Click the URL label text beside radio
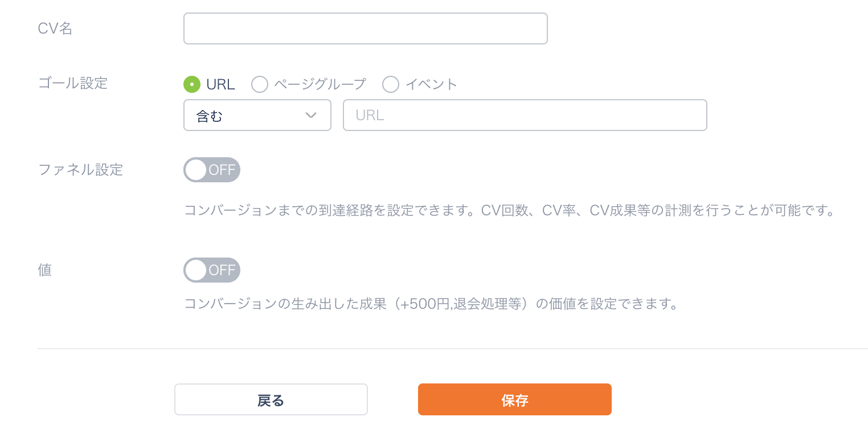Screen dimensions: 868x433 [220, 84]
